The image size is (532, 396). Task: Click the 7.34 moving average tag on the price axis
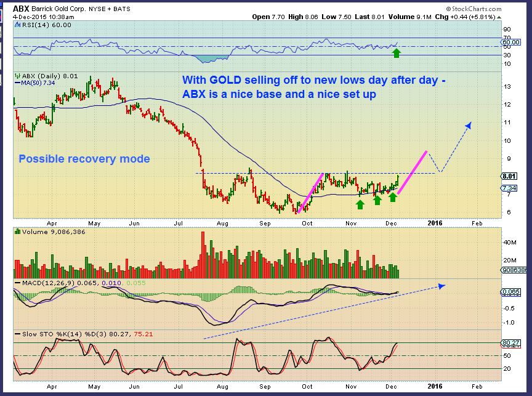[509, 188]
